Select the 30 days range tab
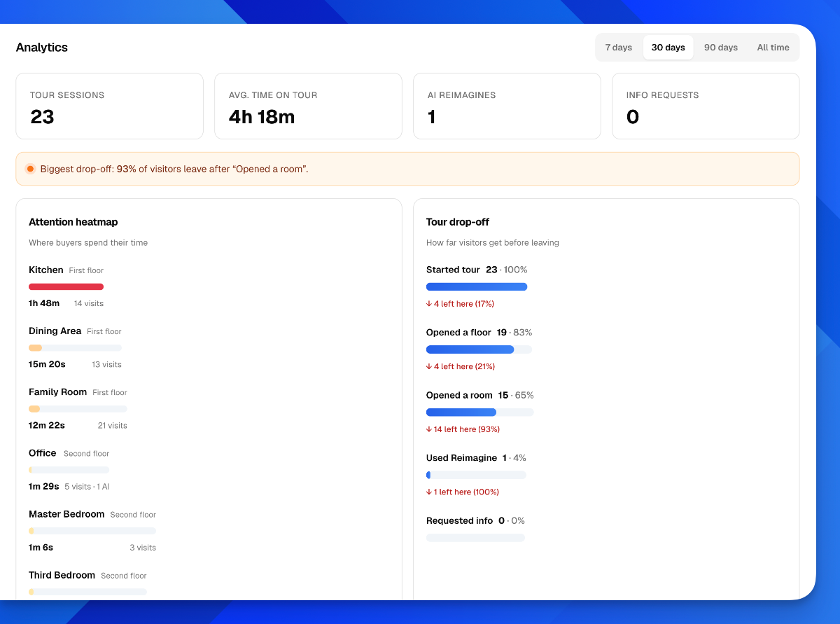 [x=668, y=48]
